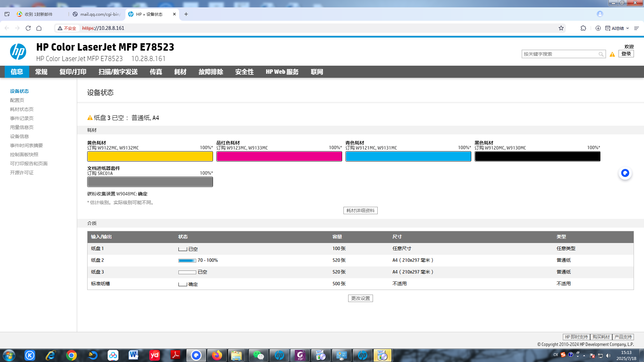
Task: Reload the page with the refresh icon
Action: tap(28, 28)
